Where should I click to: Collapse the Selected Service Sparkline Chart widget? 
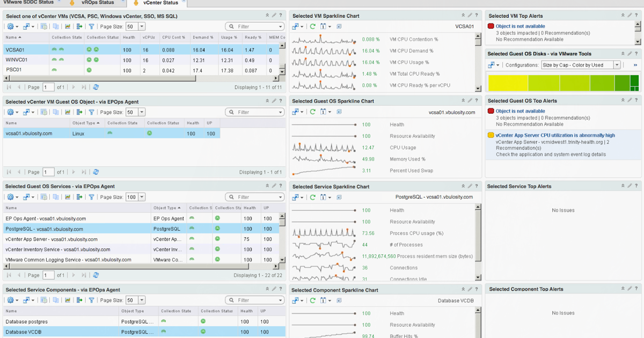(463, 186)
